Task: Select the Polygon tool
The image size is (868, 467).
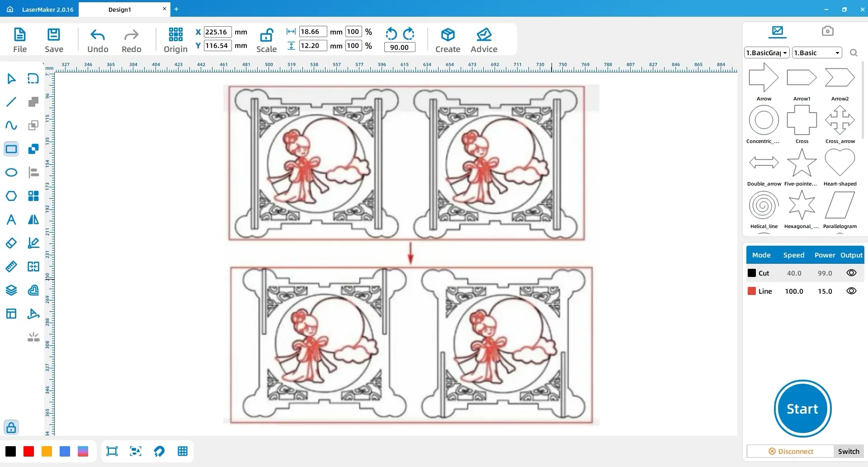Action: pos(11,196)
